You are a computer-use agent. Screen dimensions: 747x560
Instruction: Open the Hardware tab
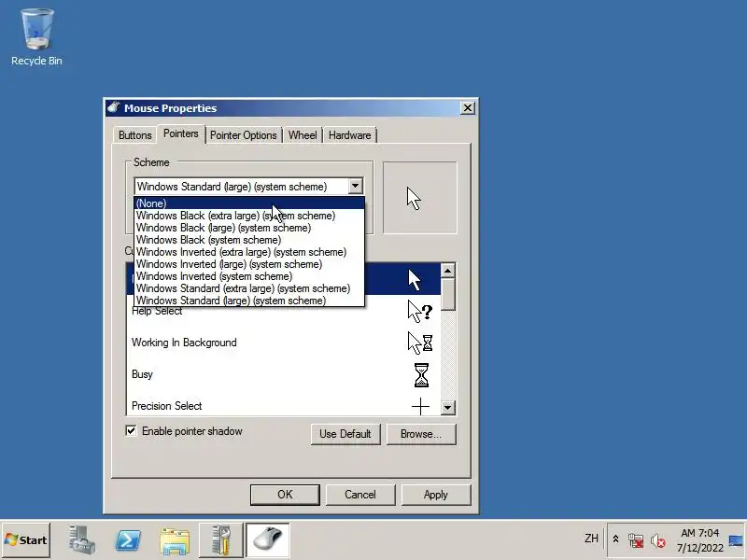(x=349, y=135)
